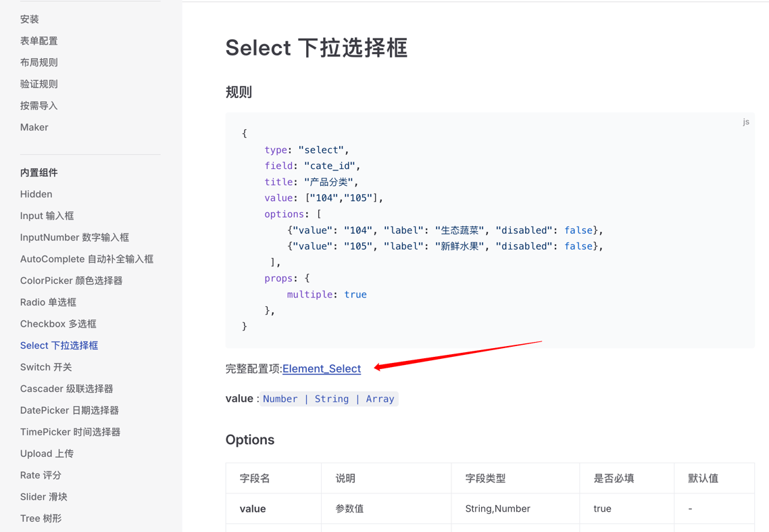The height and width of the screenshot is (532, 769).
Task: Click the Options section heading
Action: coord(250,439)
